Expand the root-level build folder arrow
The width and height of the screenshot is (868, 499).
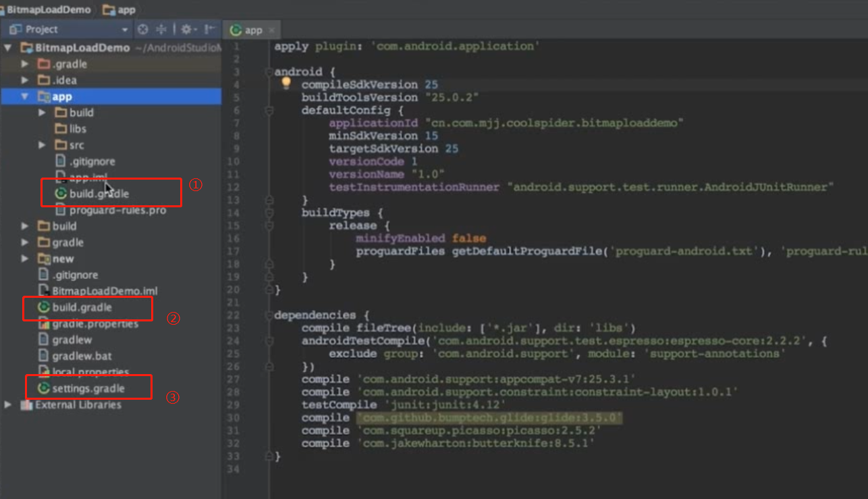[x=25, y=226]
